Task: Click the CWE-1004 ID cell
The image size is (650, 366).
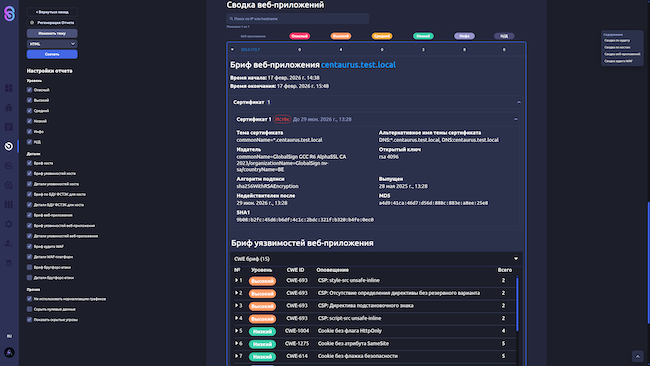Action: pos(297,331)
